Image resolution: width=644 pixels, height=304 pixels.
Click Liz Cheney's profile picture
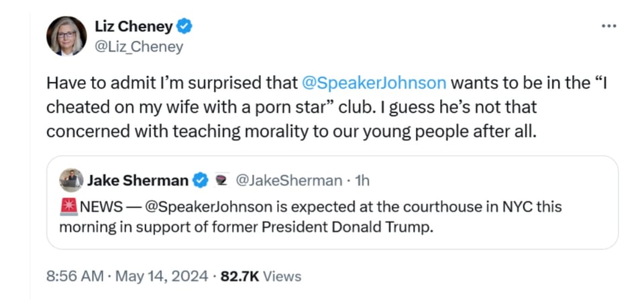click(x=66, y=36)
